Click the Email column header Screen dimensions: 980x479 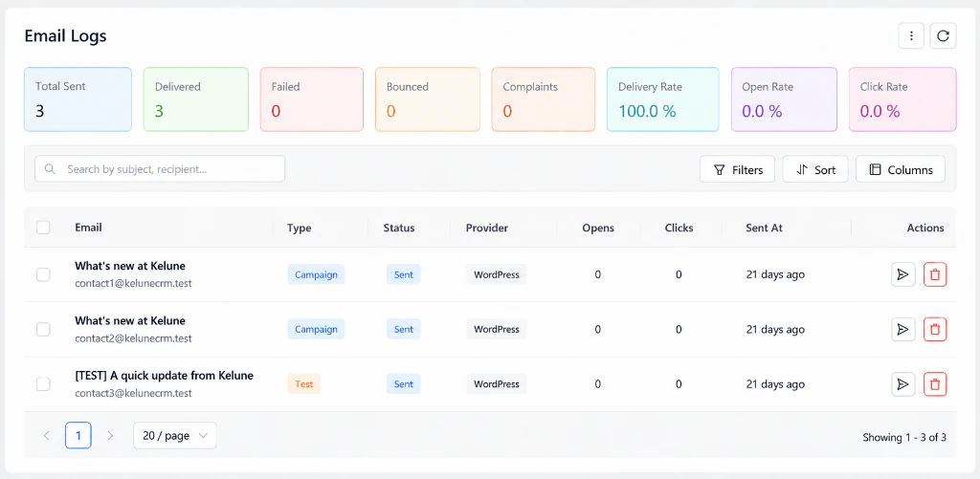click(x=89, y=228)
